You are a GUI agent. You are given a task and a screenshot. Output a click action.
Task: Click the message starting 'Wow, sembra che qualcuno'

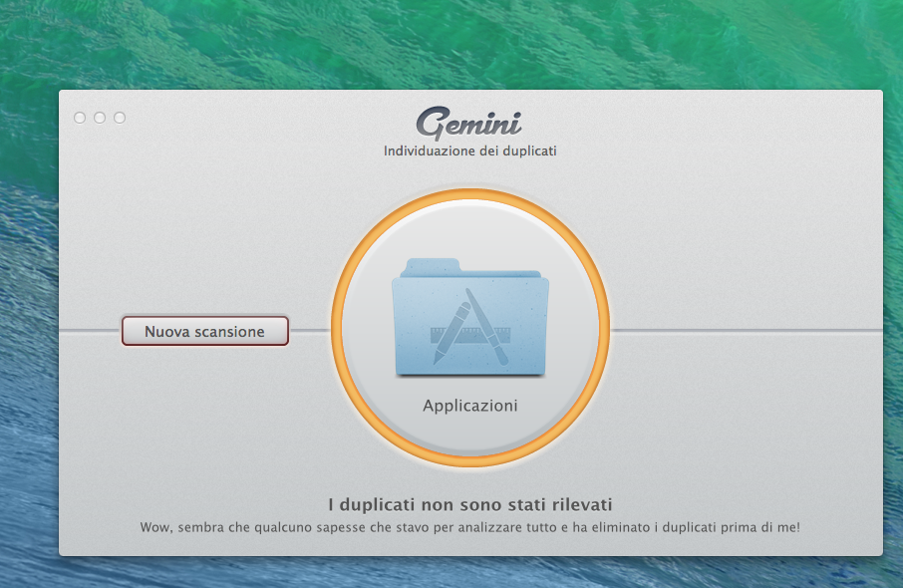click(x=469, y=527)
